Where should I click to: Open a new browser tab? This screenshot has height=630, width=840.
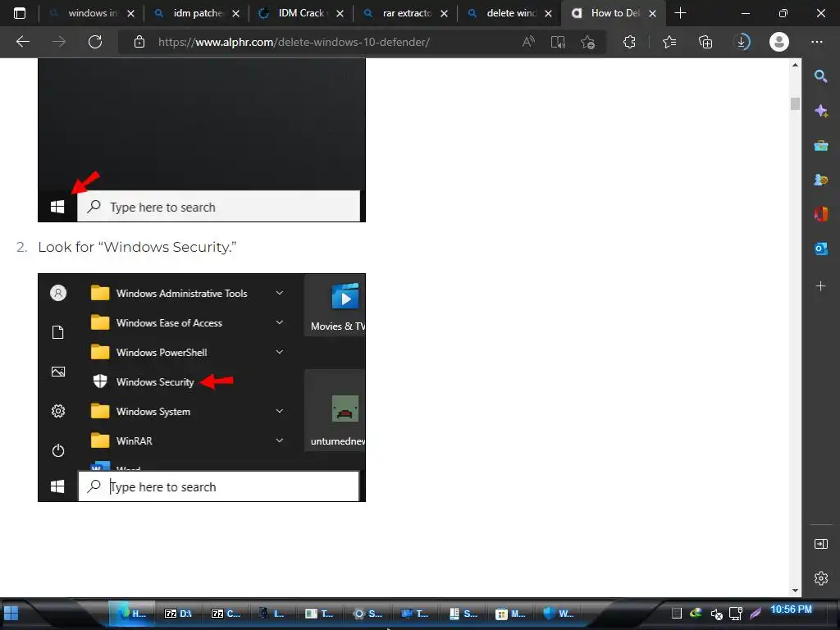pos(680,13)
